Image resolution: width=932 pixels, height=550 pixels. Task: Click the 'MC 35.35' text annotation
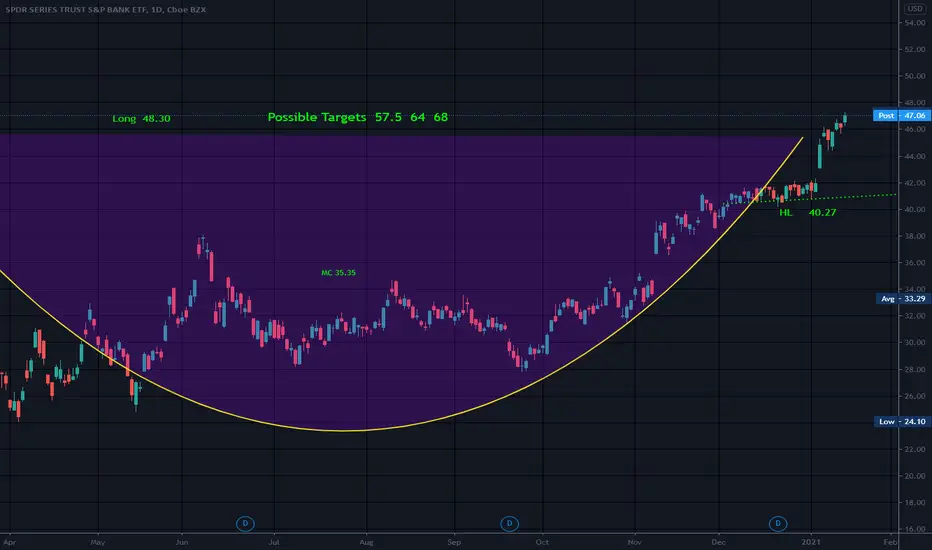coord(338,273)
